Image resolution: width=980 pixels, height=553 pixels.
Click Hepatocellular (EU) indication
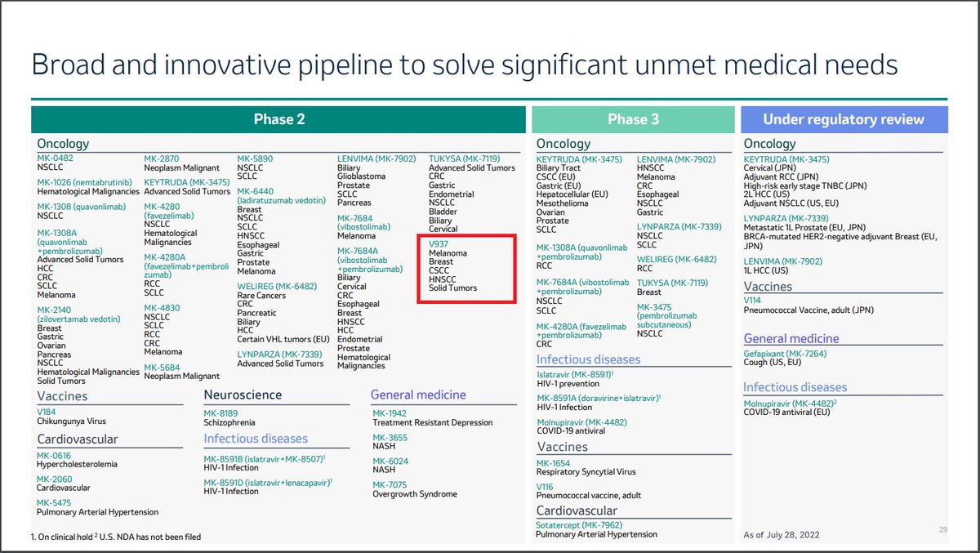point(572,194)
